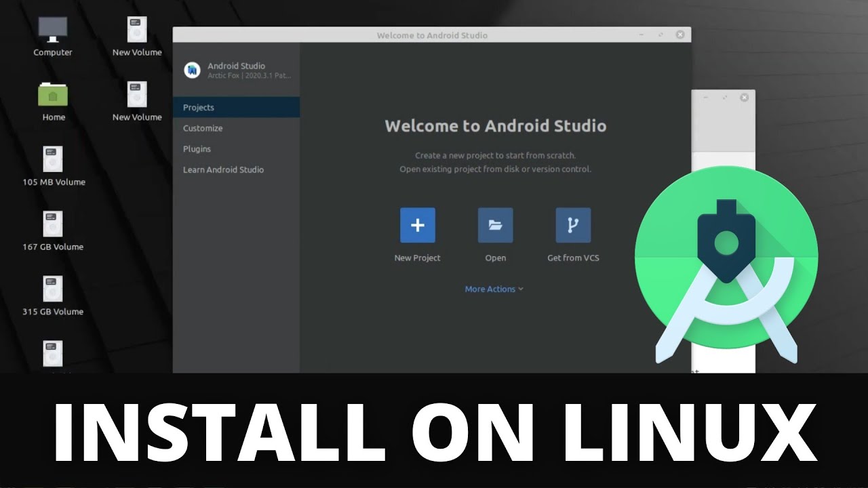Image resolution: width=868 pixels, height=488 pixels.
Task: Expand the More Actions dropdown
Action: pyautogui.click(x=494, y=289)
